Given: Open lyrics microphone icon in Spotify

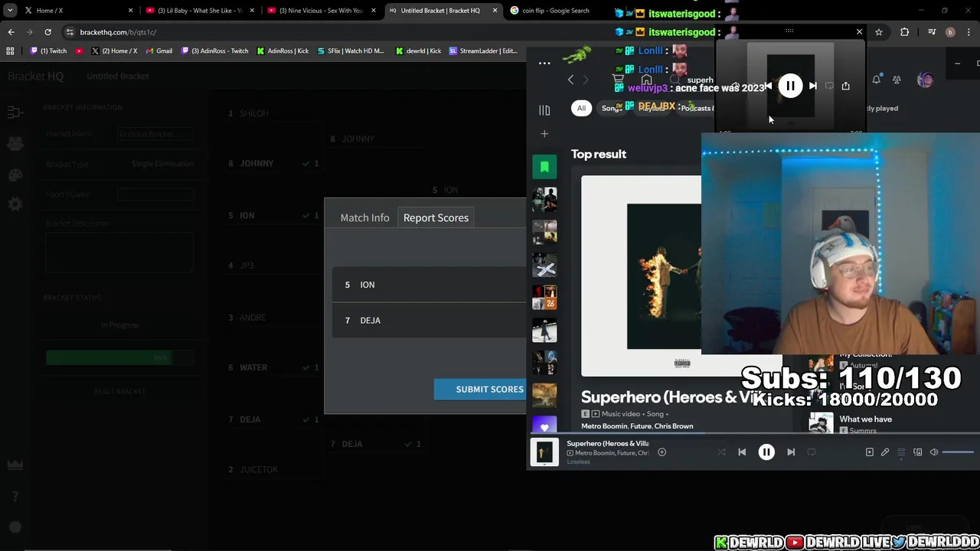Looking at the screenshot, I should (x=885, y=452).
